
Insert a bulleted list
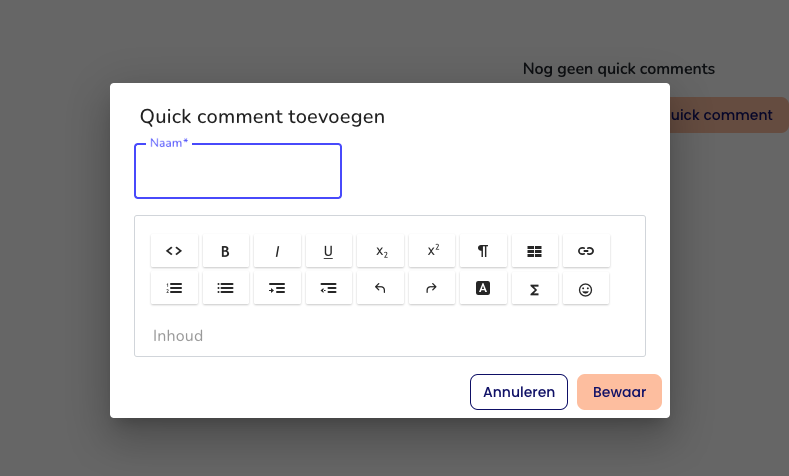225,288
